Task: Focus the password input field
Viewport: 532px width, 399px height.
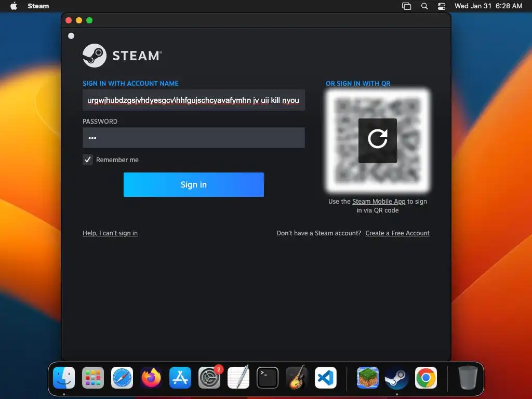Action: point(194,138)
